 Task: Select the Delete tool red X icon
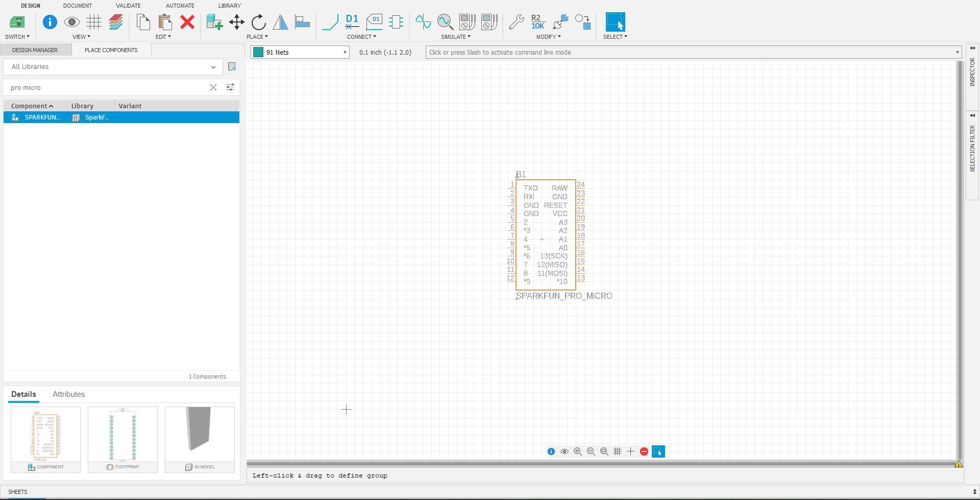187,22
